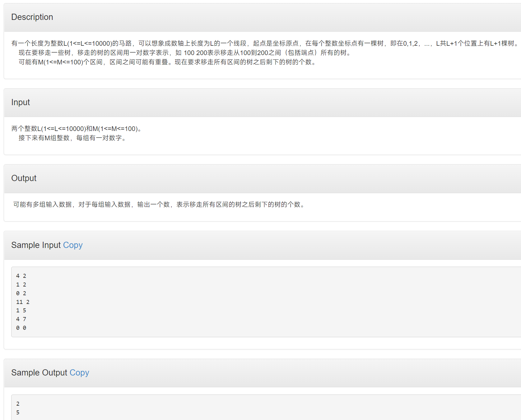
Task: Click sample input line "0 2"
Action: (x=21, y=293)
